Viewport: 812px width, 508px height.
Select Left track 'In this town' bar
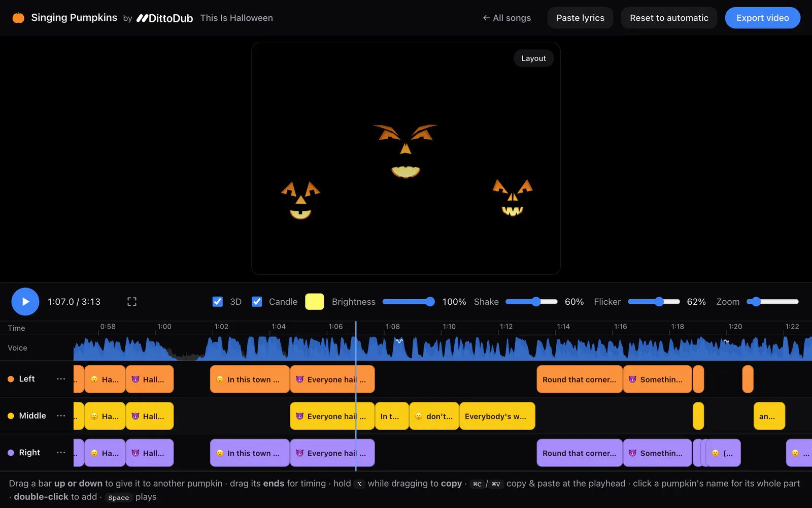250,379
